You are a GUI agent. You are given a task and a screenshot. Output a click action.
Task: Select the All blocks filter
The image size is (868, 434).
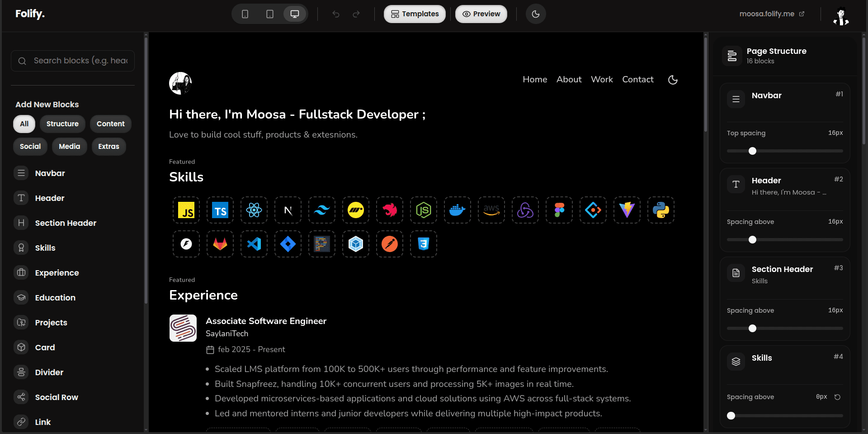coord(24,124)
